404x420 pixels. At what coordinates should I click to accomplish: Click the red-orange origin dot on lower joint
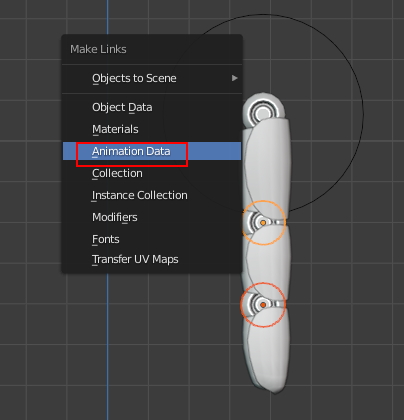(263, 305)
